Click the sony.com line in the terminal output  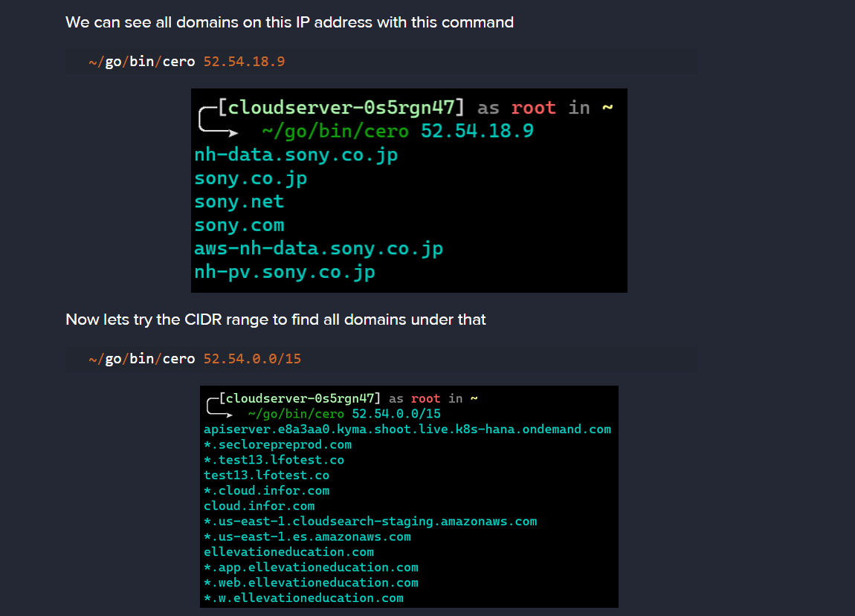[x=239, y=225]
